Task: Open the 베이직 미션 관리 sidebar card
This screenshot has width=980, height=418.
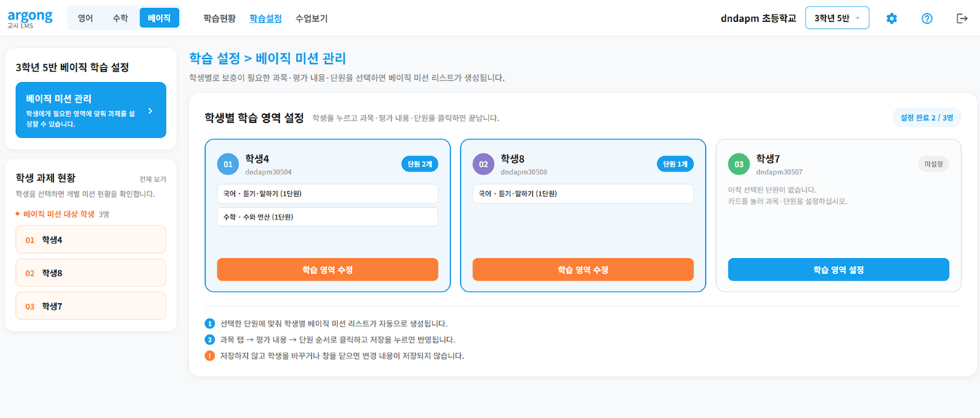Action: pos(91,110)
